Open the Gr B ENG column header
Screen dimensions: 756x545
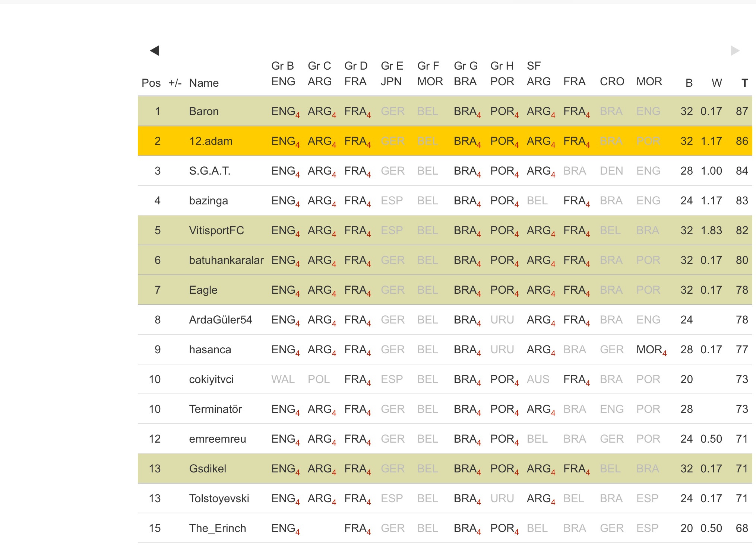[x=283, y=74]
